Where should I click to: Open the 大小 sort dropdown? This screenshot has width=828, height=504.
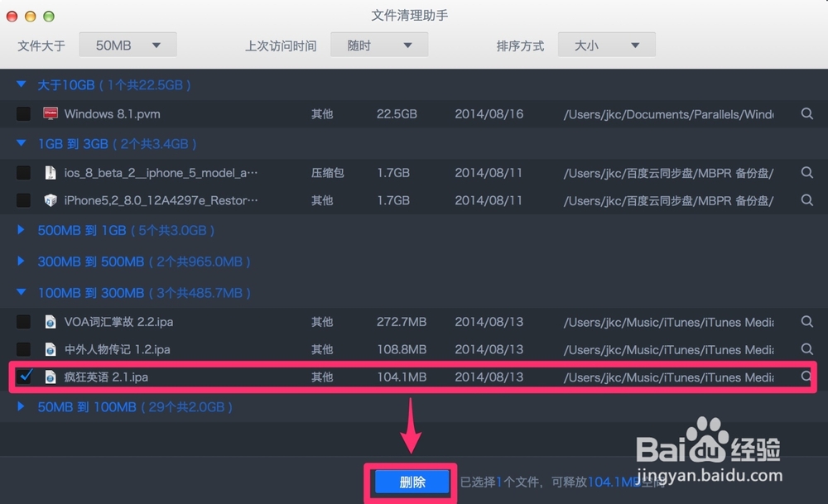[x=606, y=45]
